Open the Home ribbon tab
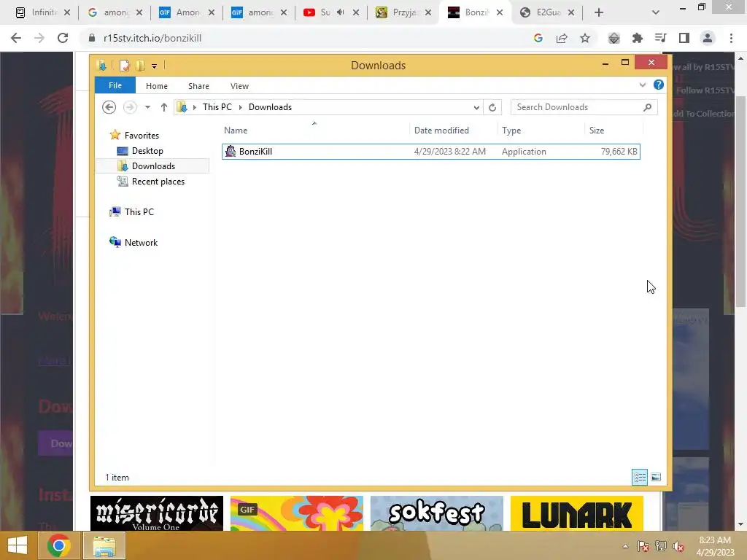The image size is (747, 560). pos(157,86)
